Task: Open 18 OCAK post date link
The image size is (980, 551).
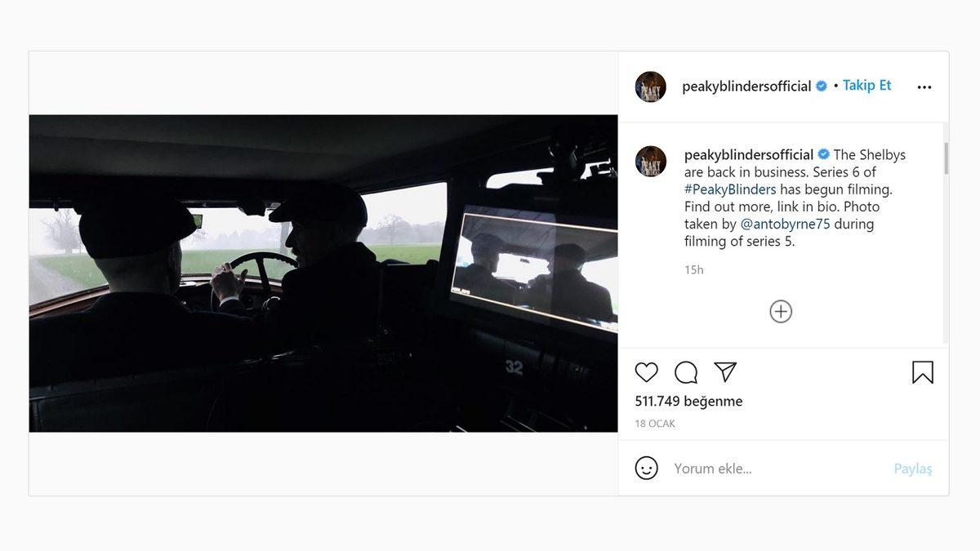Action: (655, 424)
